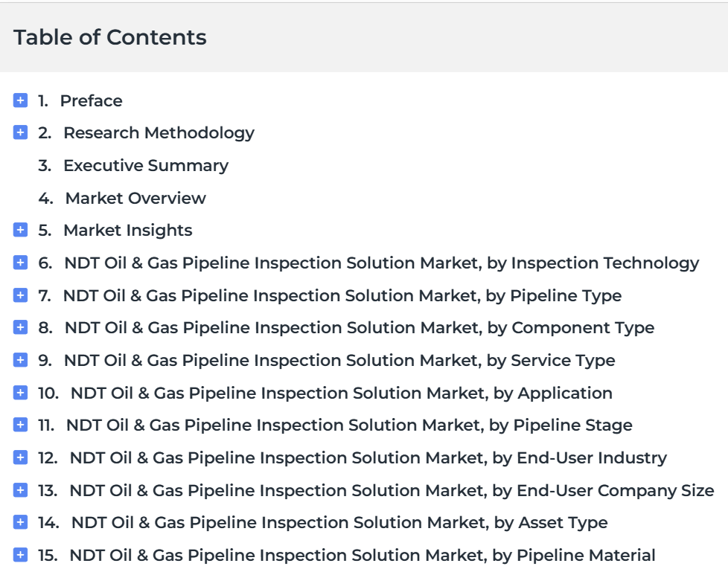
Task: Expand chapter 15 by Pipeline Material
Action: tap(20, 555)
